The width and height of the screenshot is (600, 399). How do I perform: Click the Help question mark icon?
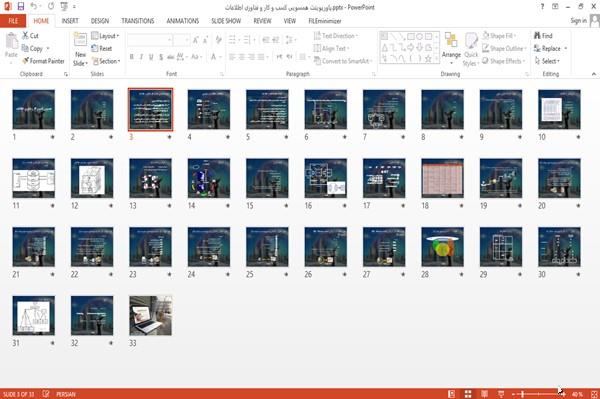pos(542,7)
